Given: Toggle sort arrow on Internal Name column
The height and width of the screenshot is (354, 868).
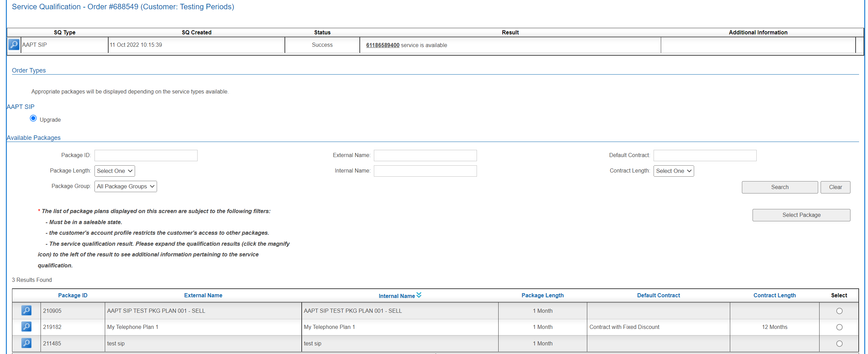Looking at the screenshot, I should coord(419,295).
